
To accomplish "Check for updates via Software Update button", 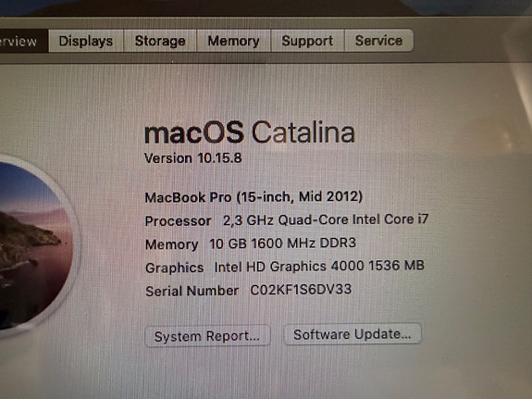I will [353, 334].
